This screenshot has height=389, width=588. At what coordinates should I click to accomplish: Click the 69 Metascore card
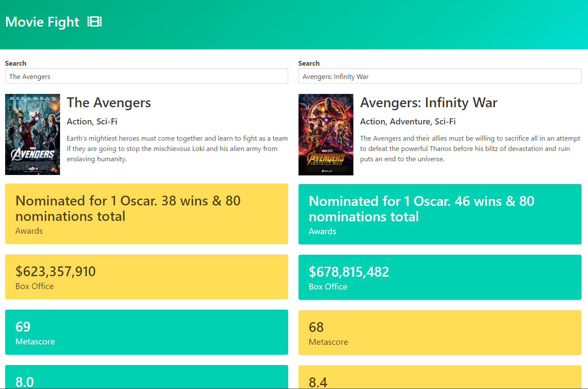point(146,332)
